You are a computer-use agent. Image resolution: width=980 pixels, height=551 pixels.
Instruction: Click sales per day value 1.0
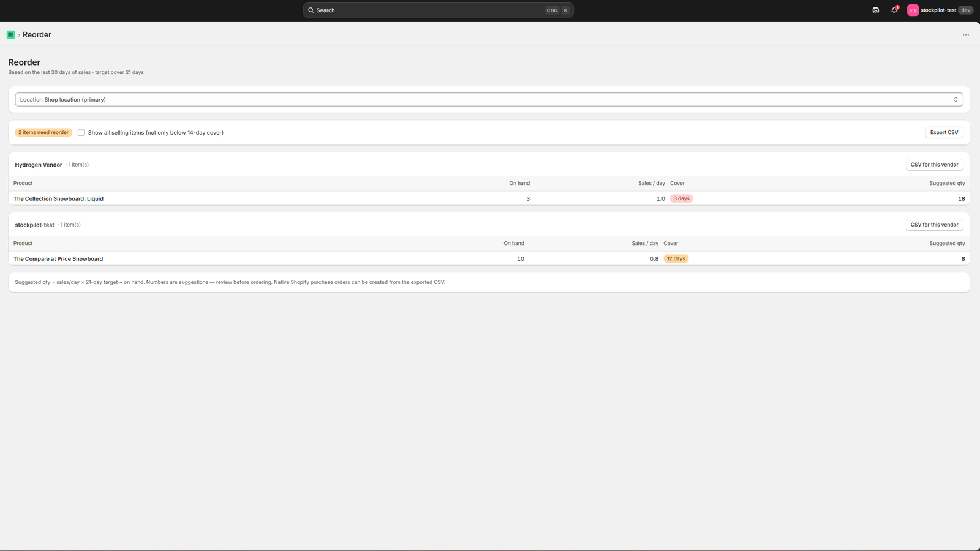[660, 198]
